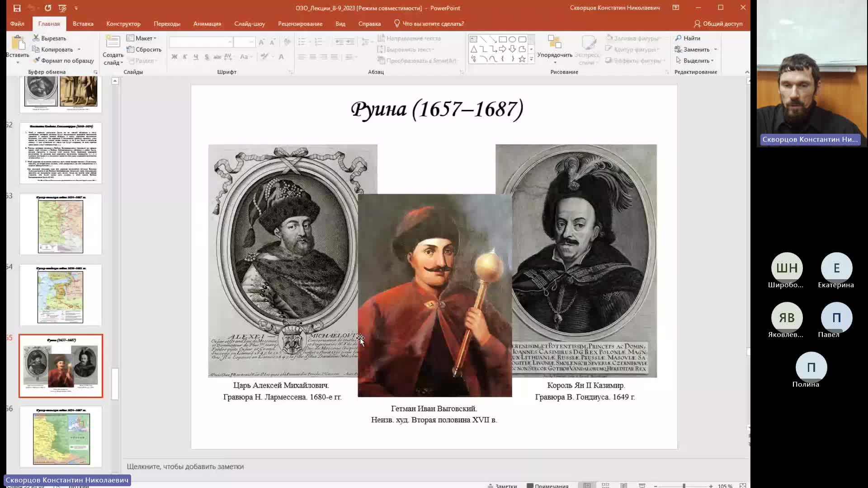This screenshot has height=488, width=868.
Task: Toggle Bold (Ж) formatting
Action: click(x=175, y=56)
